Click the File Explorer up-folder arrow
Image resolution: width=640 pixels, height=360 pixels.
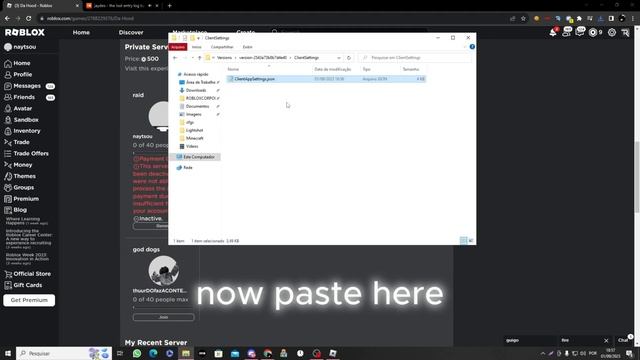click(x=200, y=58)
